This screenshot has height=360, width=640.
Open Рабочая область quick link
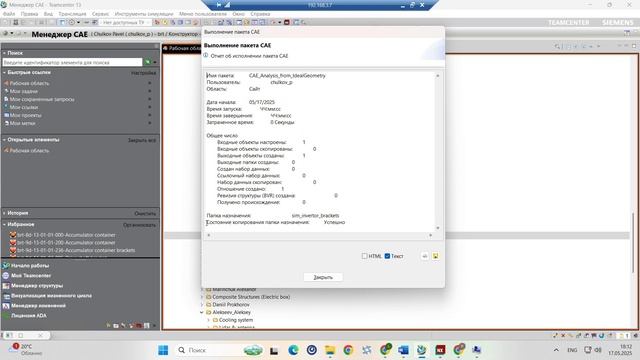point(29,83)
